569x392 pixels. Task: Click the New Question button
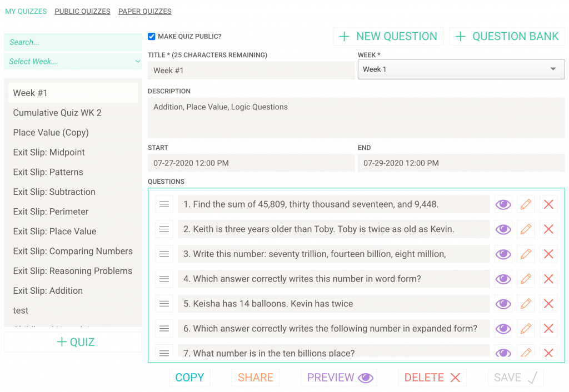(x=388, y=37)
